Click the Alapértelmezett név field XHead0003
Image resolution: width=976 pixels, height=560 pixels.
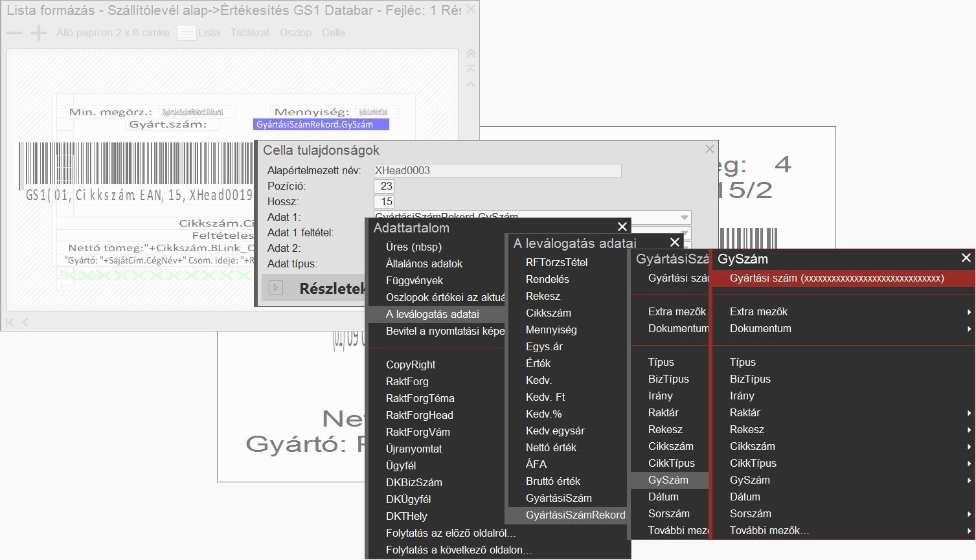point(497,171)
